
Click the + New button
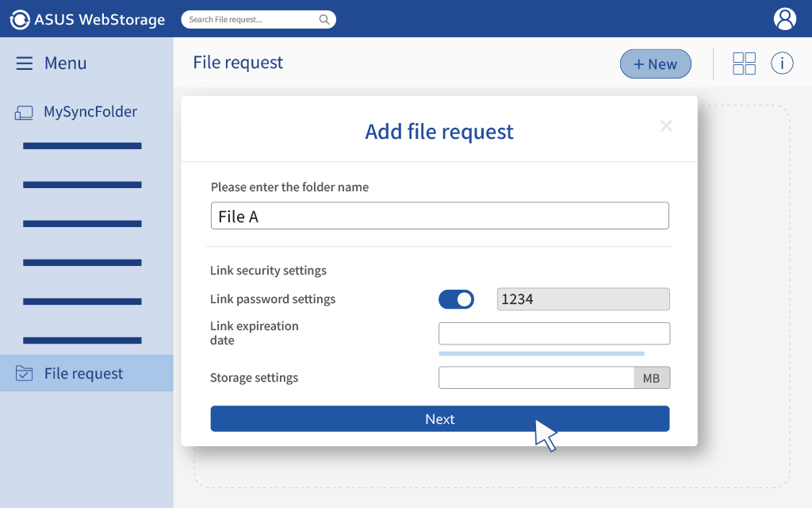point(656,63)
